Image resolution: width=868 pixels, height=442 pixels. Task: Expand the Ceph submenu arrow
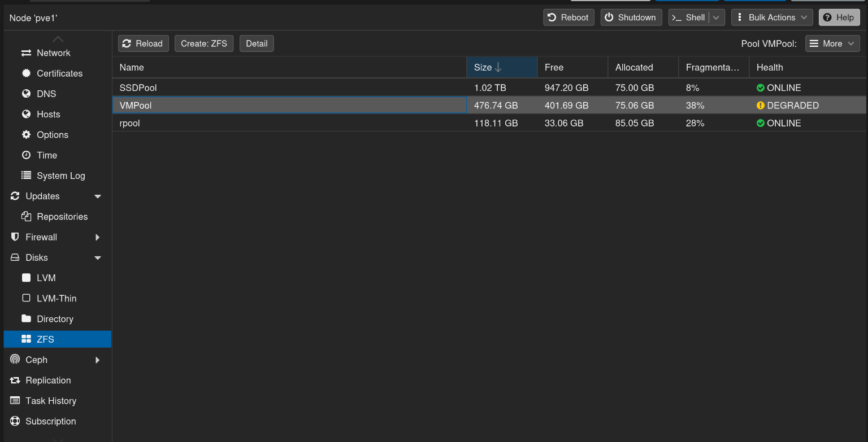[x=98, y=360]
